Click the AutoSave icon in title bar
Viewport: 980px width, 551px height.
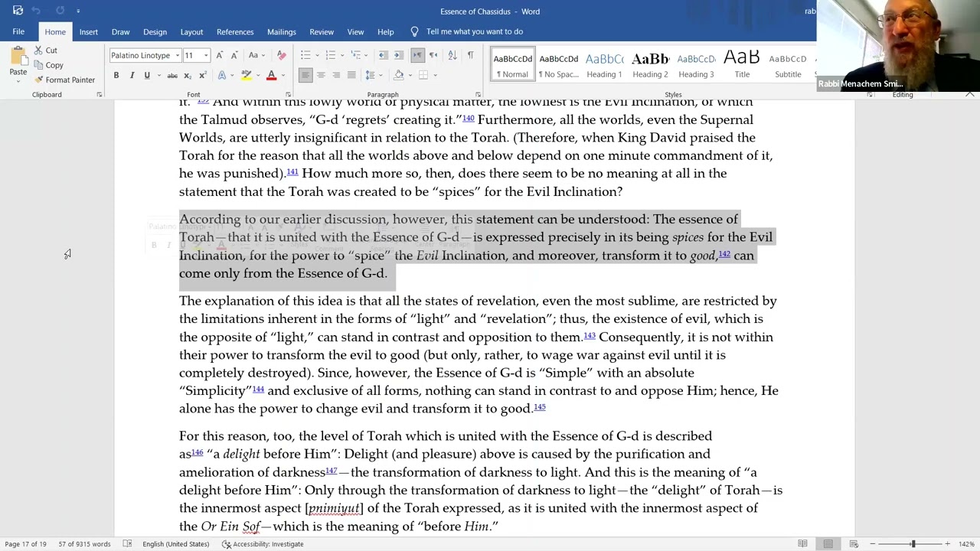[x=18, y=11]
